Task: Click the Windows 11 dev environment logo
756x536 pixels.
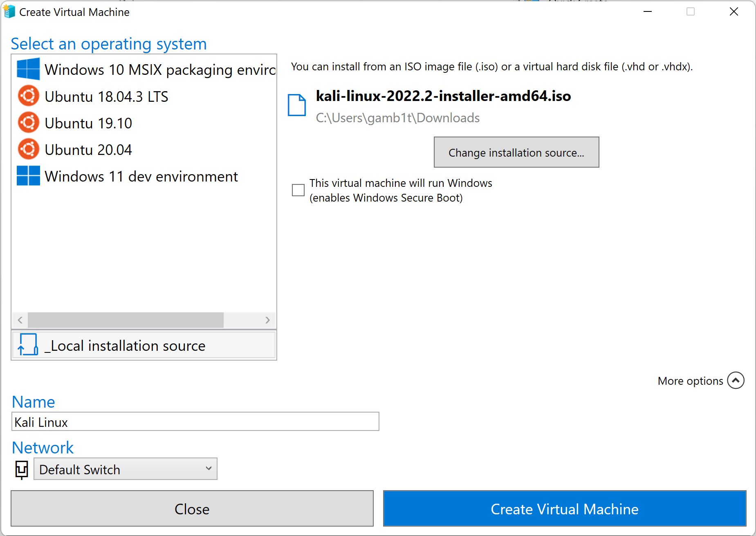Action: point(28,176)
